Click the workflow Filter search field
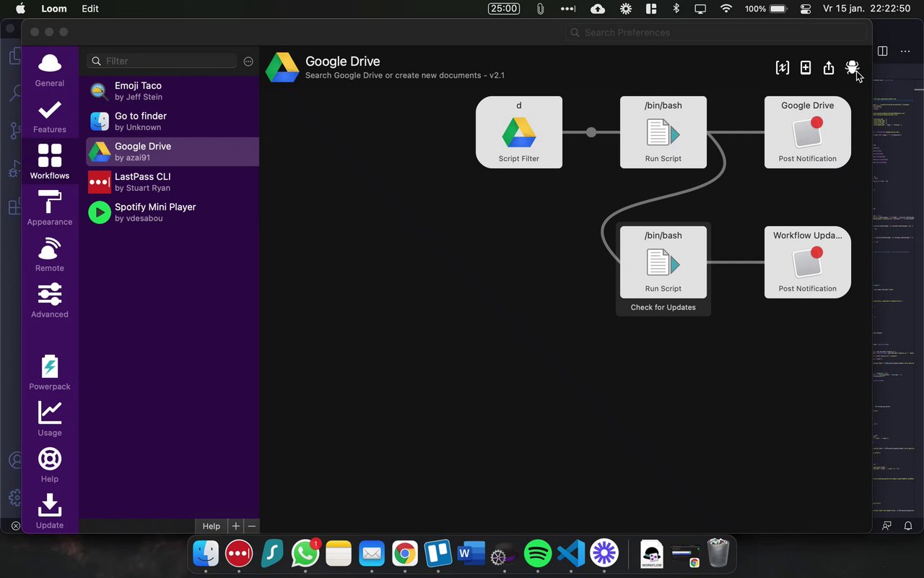 (x=162, y=61)
